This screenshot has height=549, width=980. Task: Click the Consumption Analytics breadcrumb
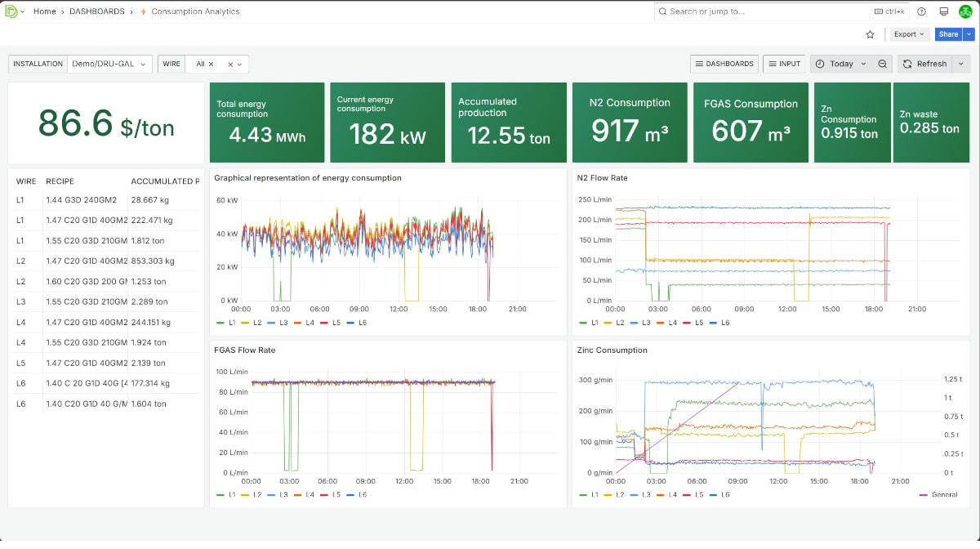[x=195, y=11]
